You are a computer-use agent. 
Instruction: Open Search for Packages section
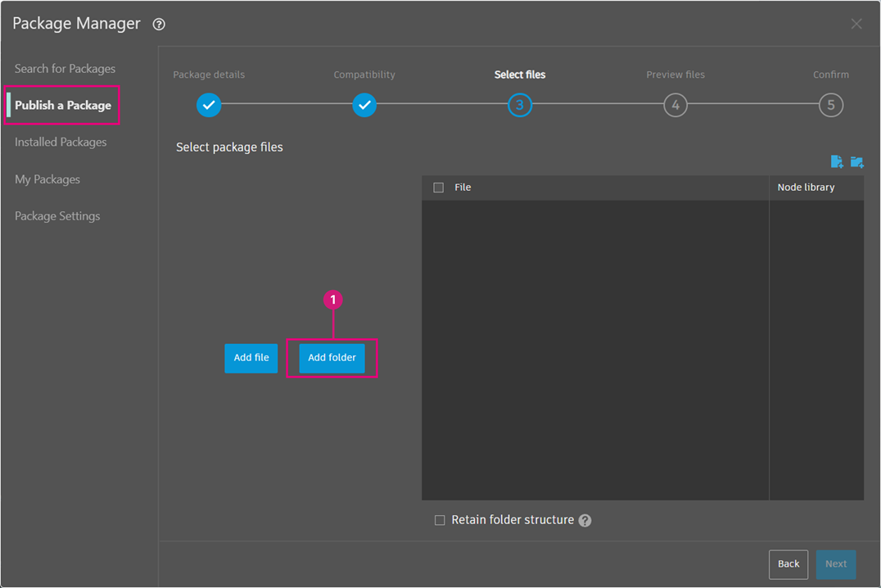pyautogui.click(x=65, y=69)
